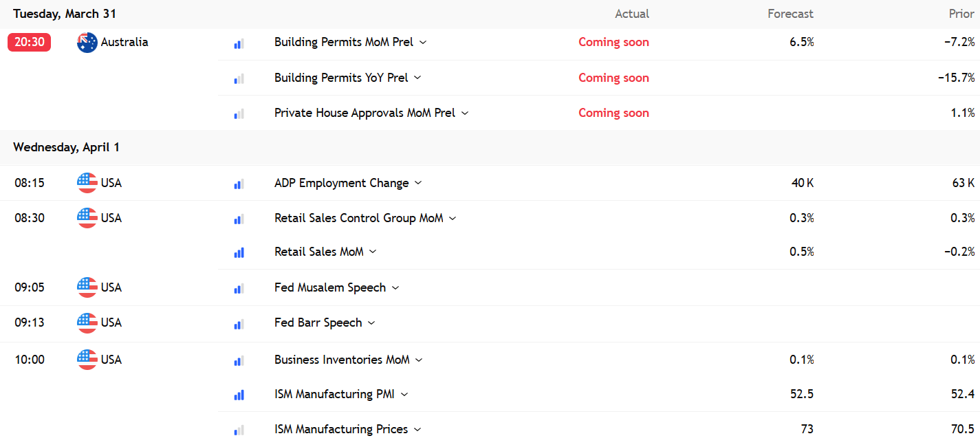Expand Building Permits MoM Prel details

pos(423,42)
